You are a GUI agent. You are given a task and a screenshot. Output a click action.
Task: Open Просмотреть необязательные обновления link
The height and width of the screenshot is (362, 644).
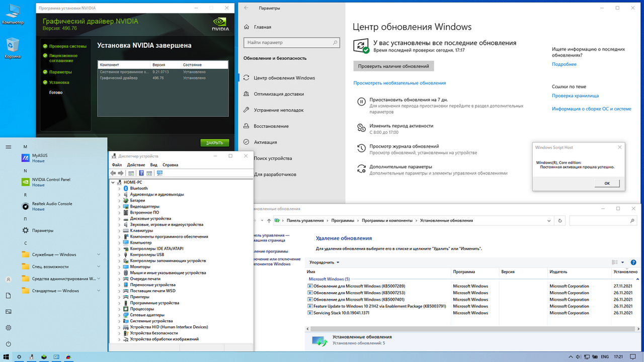pyautogui.click(x=399, y=83)
